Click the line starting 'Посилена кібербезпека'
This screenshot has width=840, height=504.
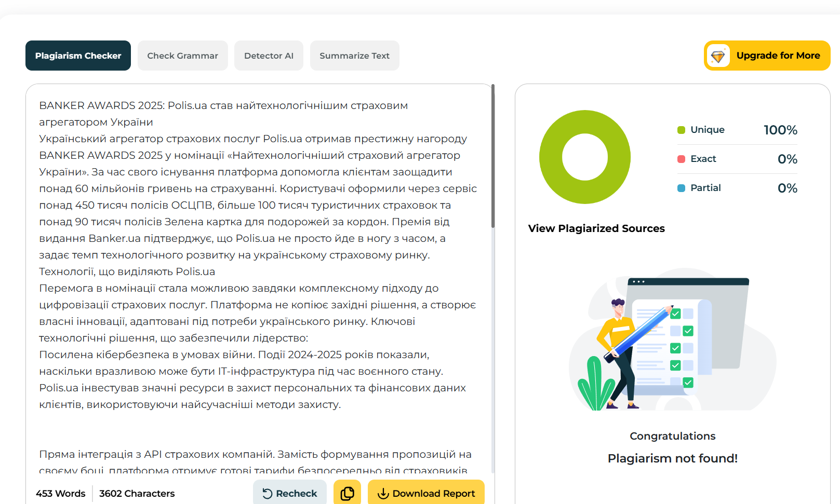[234, 355]
